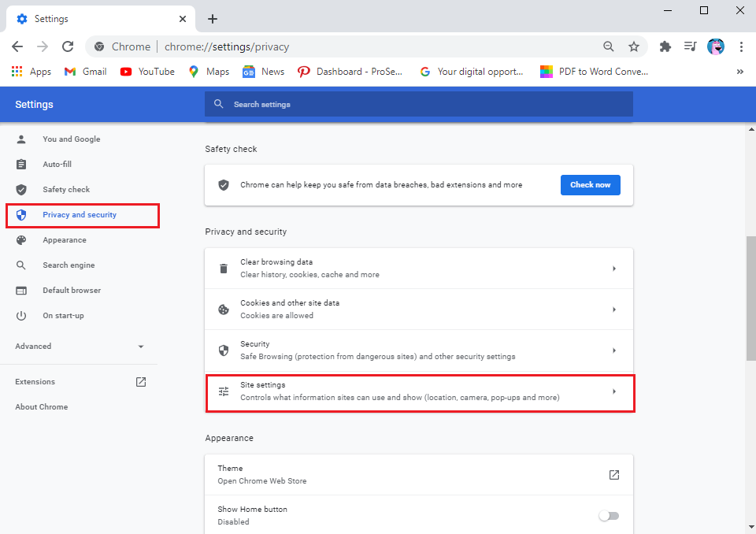
Task: Open the profile avatar in toolbar
Action: [716, 46]
